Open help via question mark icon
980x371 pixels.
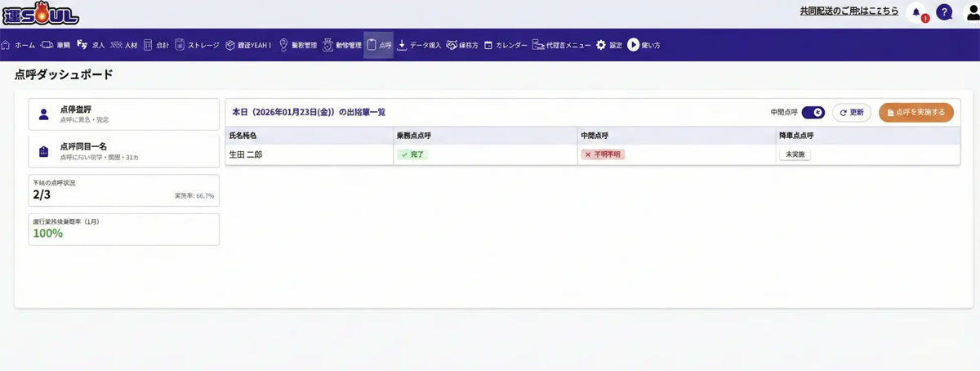(x=944, y=12)
